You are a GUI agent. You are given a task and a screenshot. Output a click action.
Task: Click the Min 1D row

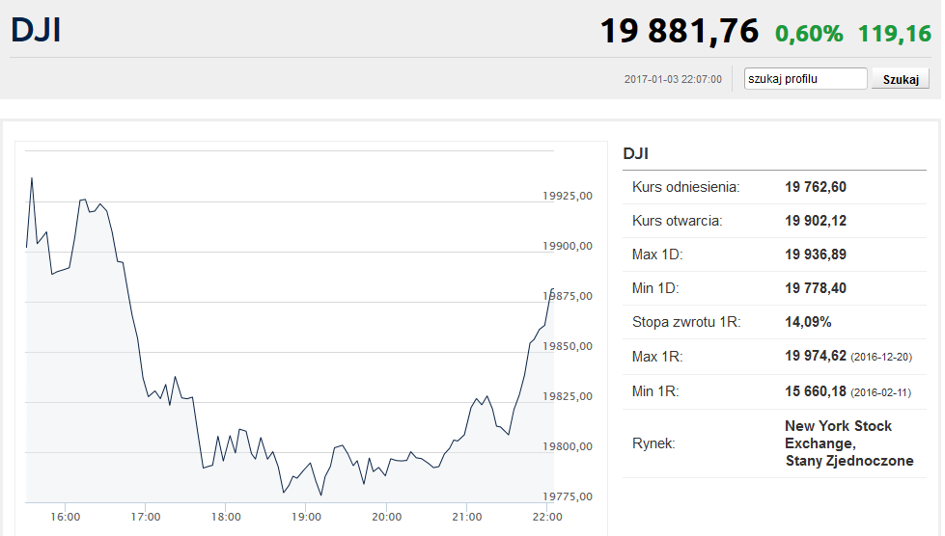774,288
